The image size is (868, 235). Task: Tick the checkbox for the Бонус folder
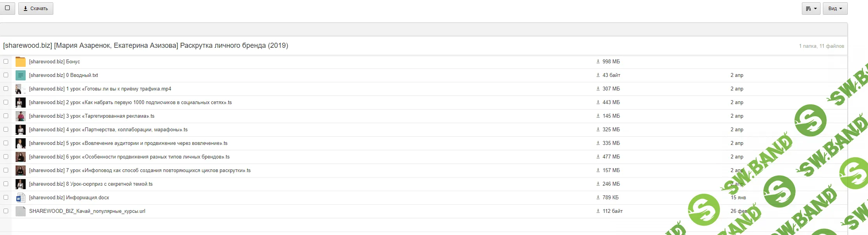pyautogui.click(x=6, y=61)
